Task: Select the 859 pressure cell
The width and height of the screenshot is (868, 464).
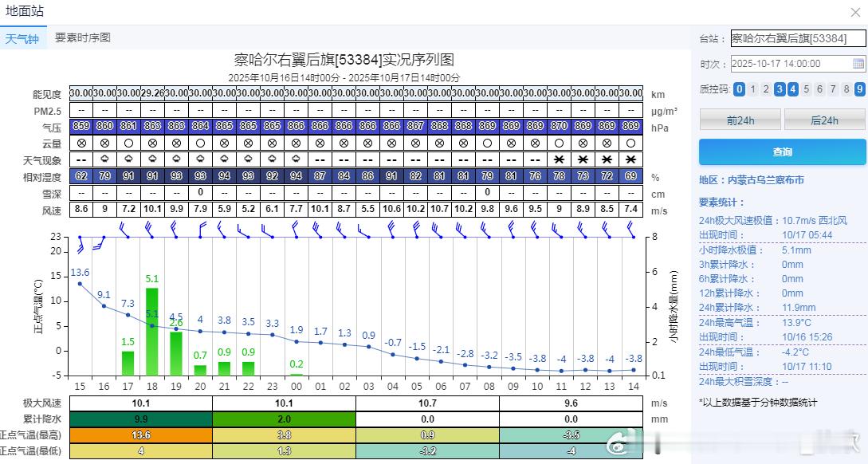Action: pos(81,126)
